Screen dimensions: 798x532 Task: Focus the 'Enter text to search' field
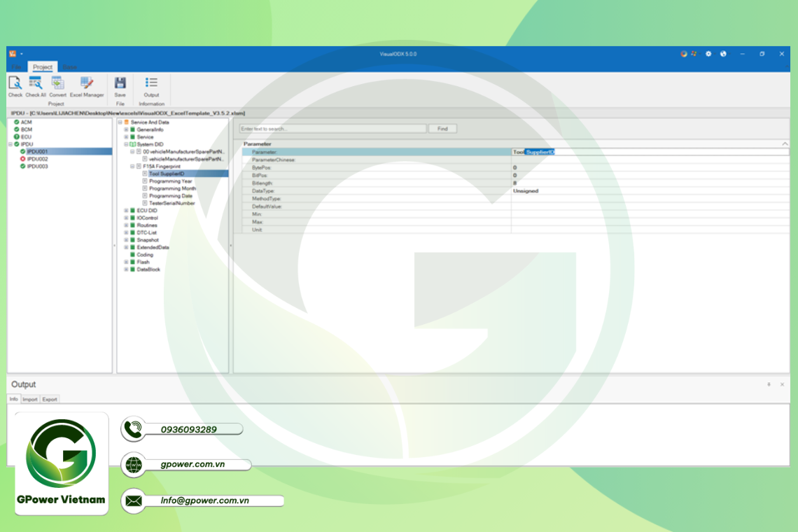click(x=332, y=129)
